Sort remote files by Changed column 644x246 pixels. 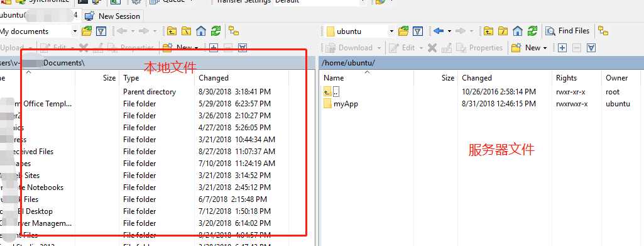tap(505, 78)
